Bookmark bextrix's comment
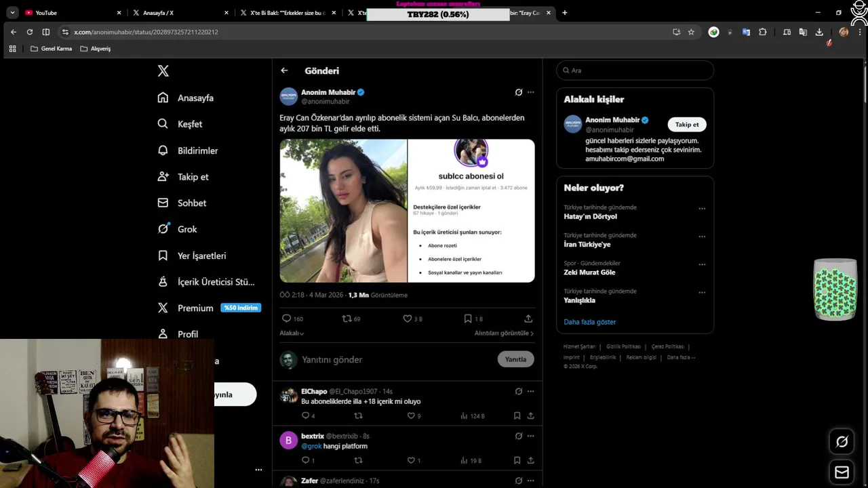Viewport: 868px width, 488px height. 517,460
